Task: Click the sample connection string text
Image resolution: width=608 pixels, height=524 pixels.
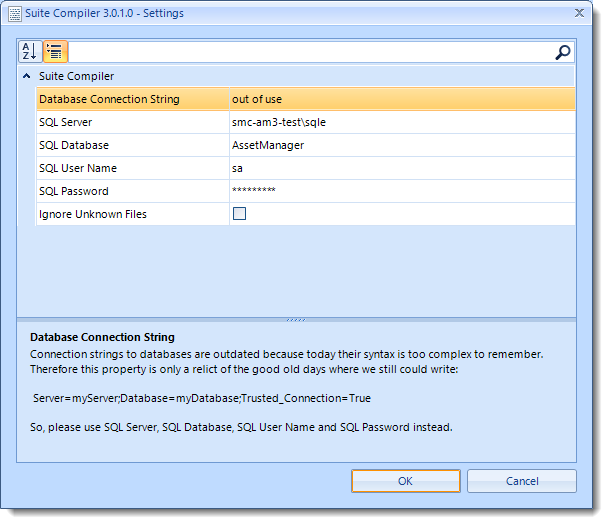Action: [202, 398]
